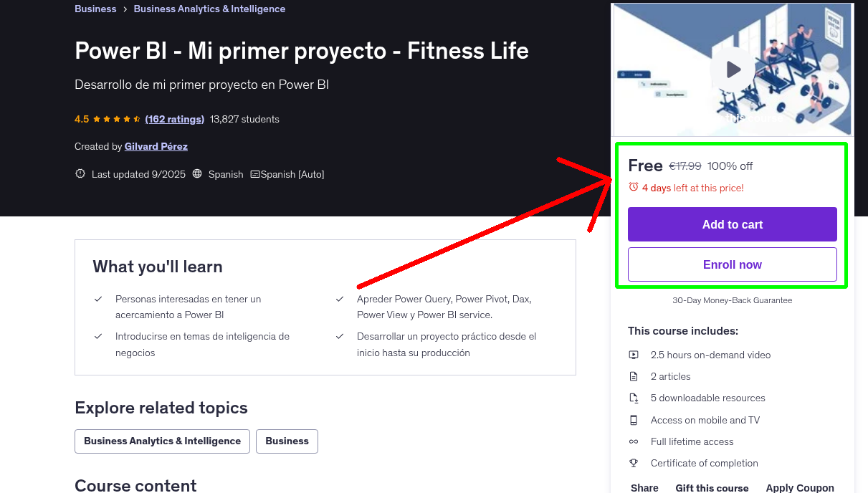Click the alarm clock icon beside the countdown

click(x=633, y=186)
